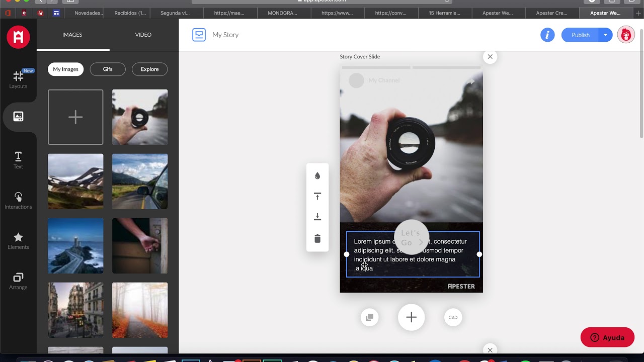Click the Story Cover Slide label
Image resolution: width=644 pixels, height=362 pixels.
click(x=360, y=57)
